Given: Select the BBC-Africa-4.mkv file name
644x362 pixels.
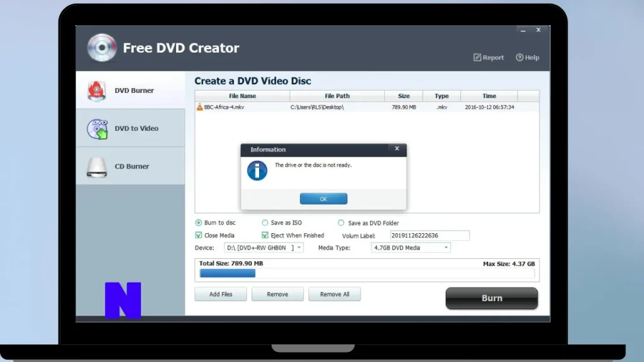Looking at the screenshot, I should point(225,107).
